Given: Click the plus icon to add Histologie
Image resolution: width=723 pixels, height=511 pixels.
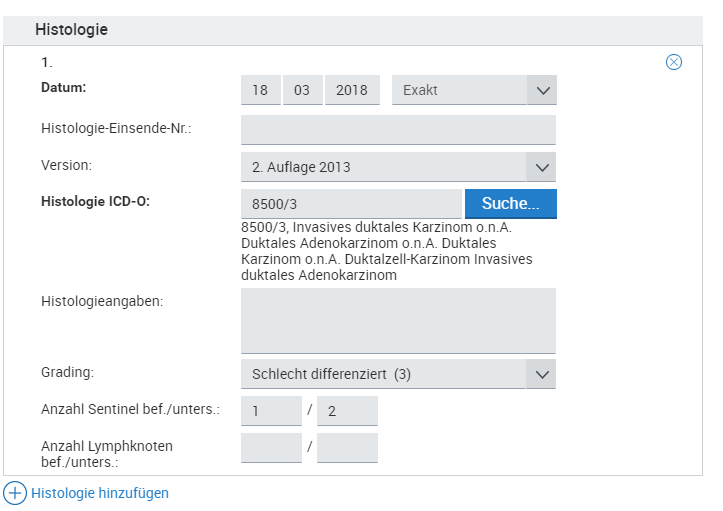Looking at the screenshot, I should pyautogui.click(x=15, y=493).
